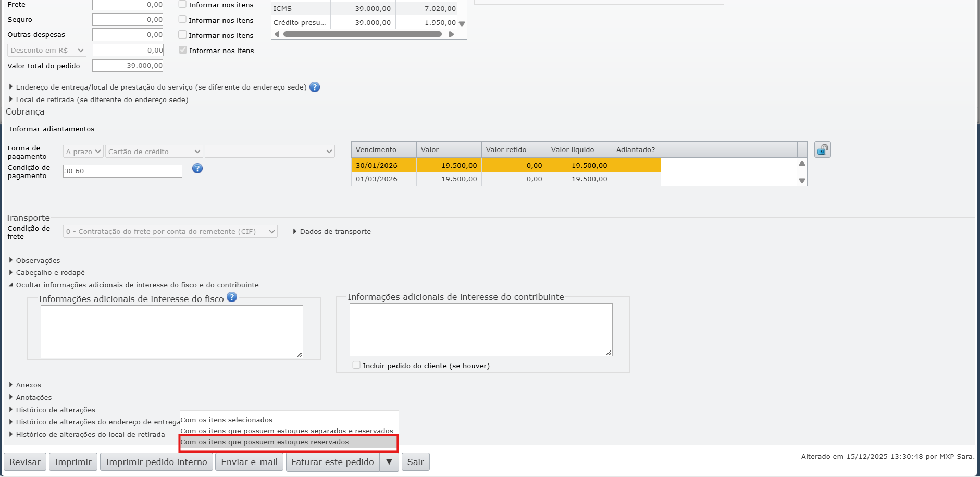
Task: Open 'Desconto em R$' dropdown
Action: (x=47, y=51)
